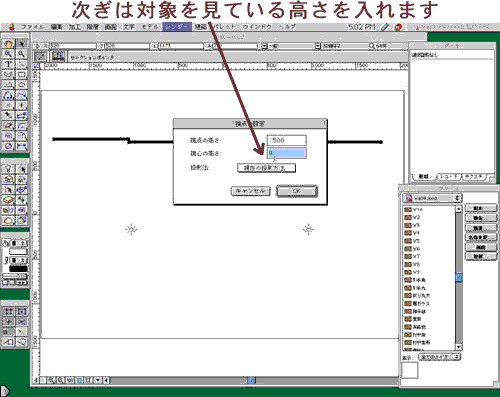Select the zoom-in magnifier tool
Viewport: 500px width, 397px height.
coord(9,54)
